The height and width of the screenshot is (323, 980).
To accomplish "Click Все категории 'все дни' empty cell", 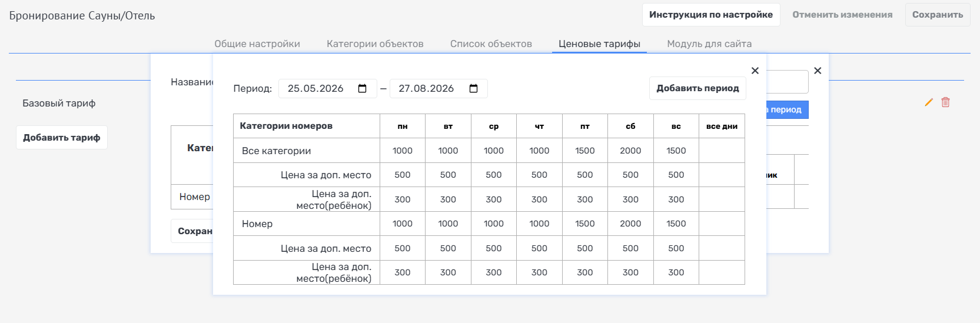I will 722,151.
